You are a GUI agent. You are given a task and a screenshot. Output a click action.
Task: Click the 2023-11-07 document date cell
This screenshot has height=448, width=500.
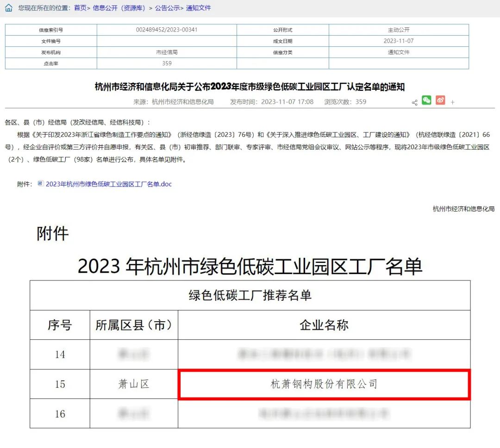(x=399, y=41)
